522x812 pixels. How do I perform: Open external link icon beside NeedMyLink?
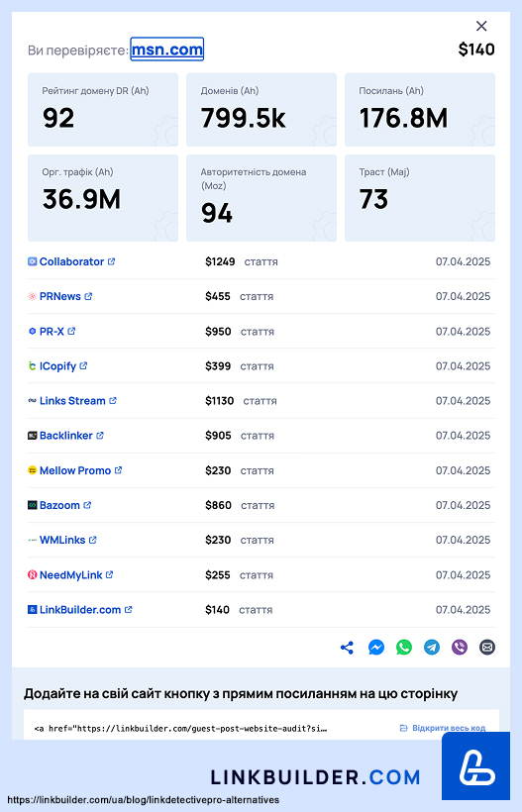(x=109, y=574)
